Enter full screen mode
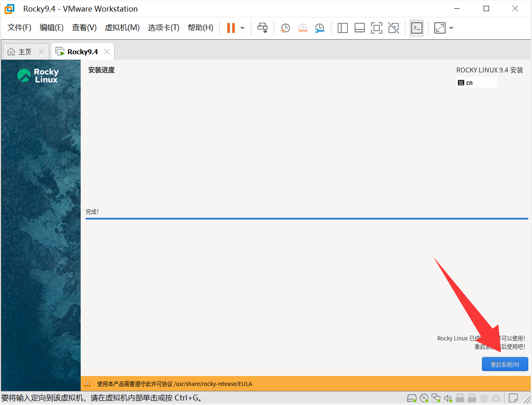 (x=376, y=28)
